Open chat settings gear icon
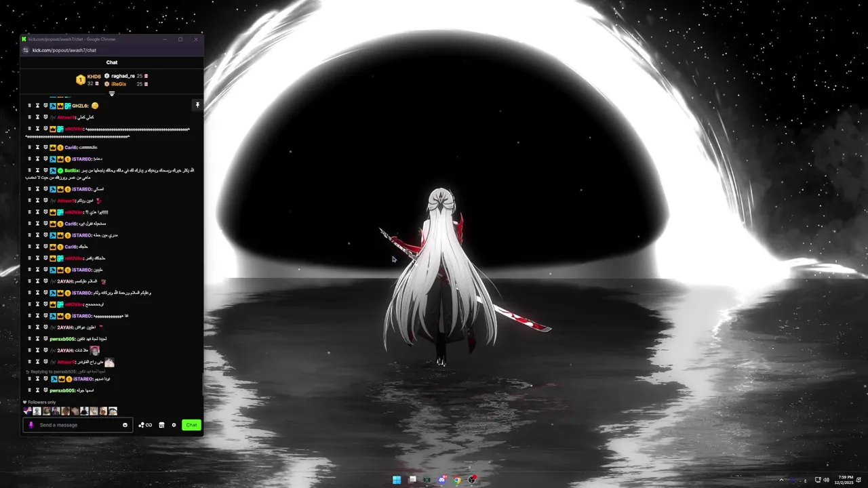Image resolution: width=868 pixels, height=488 pixels. [174, 425]
